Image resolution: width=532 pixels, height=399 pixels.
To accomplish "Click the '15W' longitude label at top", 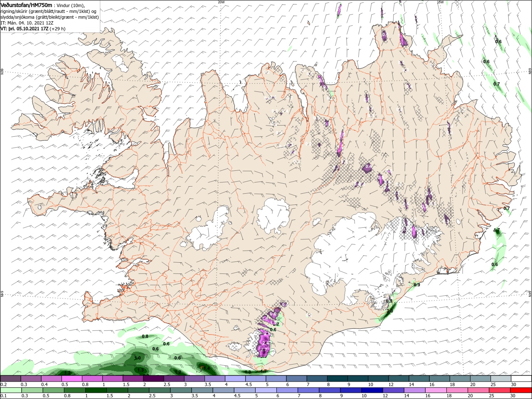I will (x=440, y=2).
